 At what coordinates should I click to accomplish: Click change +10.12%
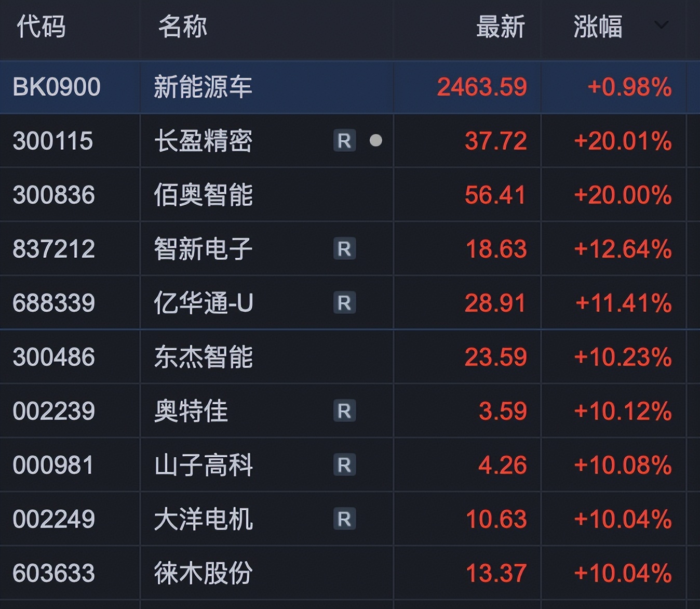click(x=623, y=411)
